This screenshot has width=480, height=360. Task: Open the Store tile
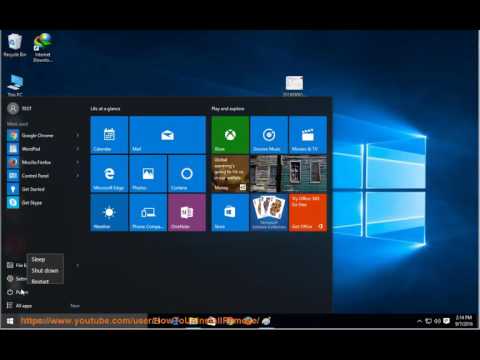[x=230, y=213]
